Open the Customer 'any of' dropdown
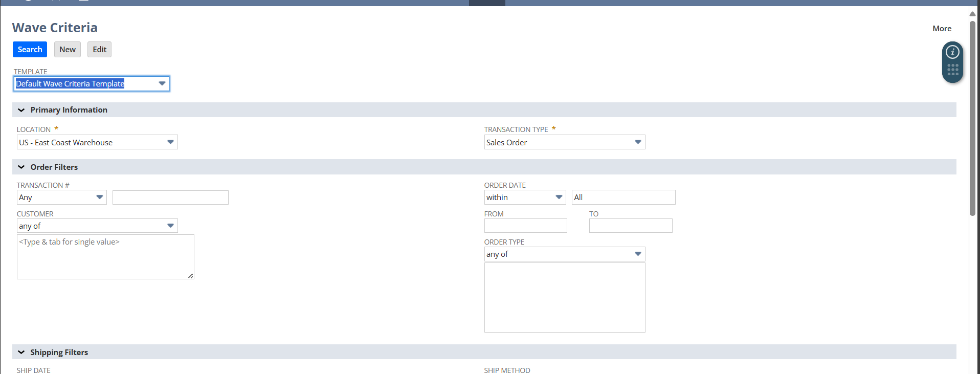The height and width of the screenshot is (374, 980). point(170,226)
